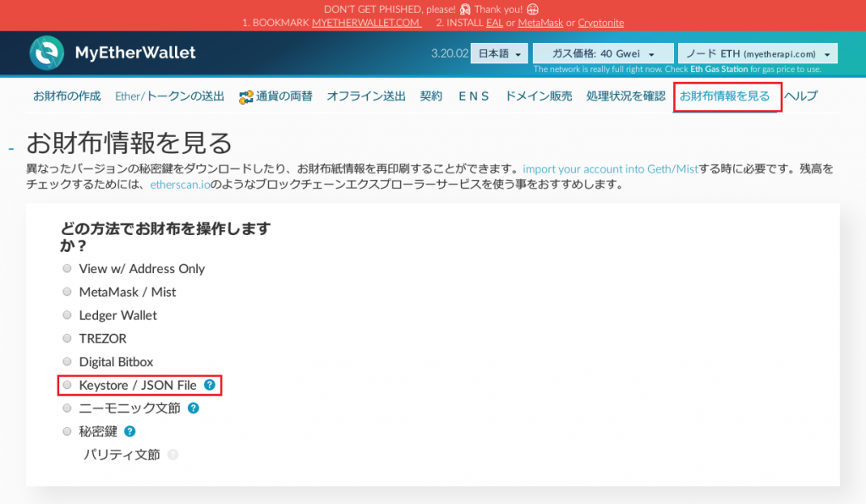The height and width of the screenshot is (504, 866).
Task: Open the 契約 tab
Action: point(430,96)
